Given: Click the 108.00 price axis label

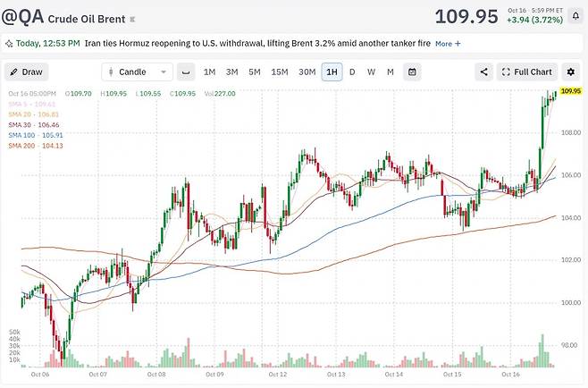Looking at the screenshot, I should 571,132.
